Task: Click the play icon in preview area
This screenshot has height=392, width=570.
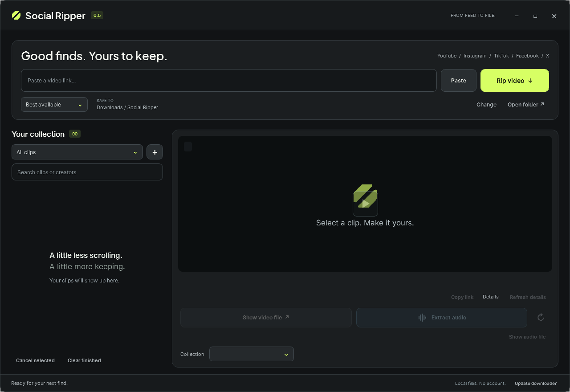Action: click(365, 204)
